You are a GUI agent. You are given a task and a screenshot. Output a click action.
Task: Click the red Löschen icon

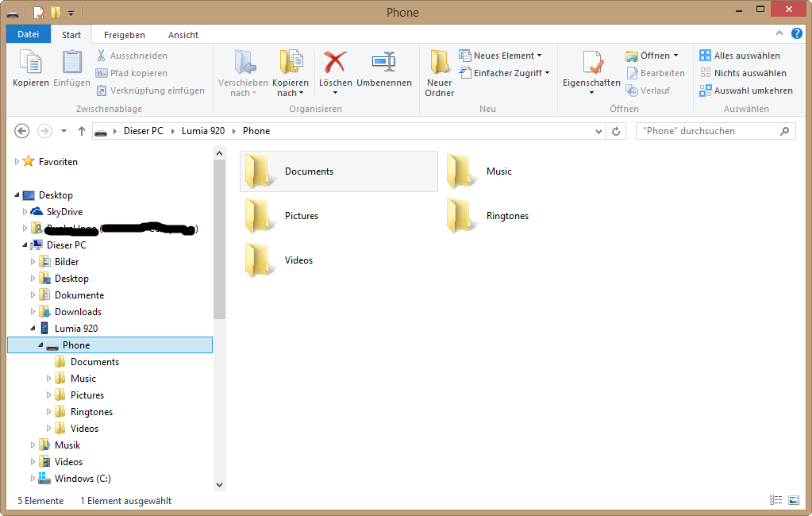click(x=335, y=62)
